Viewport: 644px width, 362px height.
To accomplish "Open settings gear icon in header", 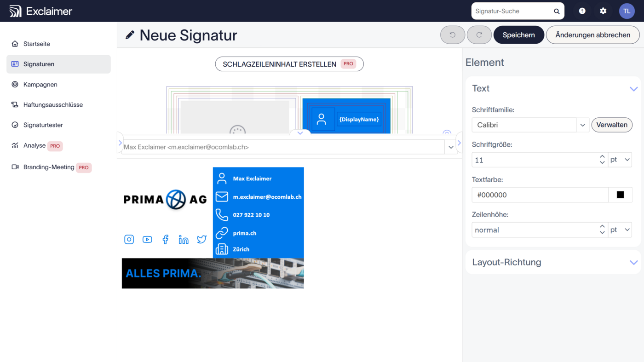I will 603,11.
